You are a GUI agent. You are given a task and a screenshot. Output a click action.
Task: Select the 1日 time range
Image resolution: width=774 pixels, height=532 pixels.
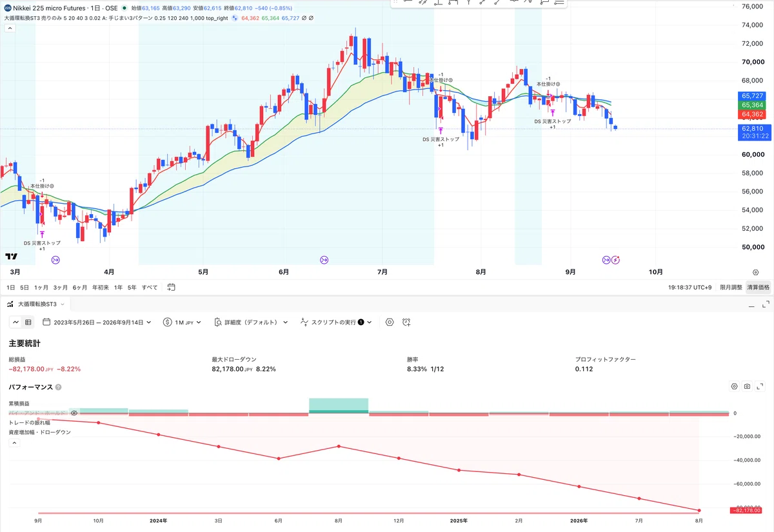click(10, 287)
